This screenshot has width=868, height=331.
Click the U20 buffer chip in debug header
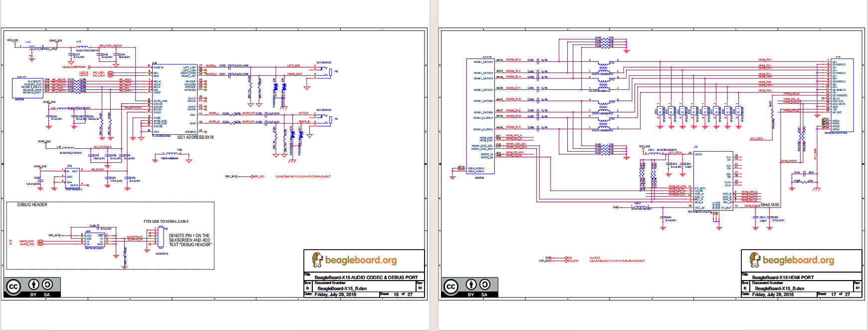[x=95, y=240]
